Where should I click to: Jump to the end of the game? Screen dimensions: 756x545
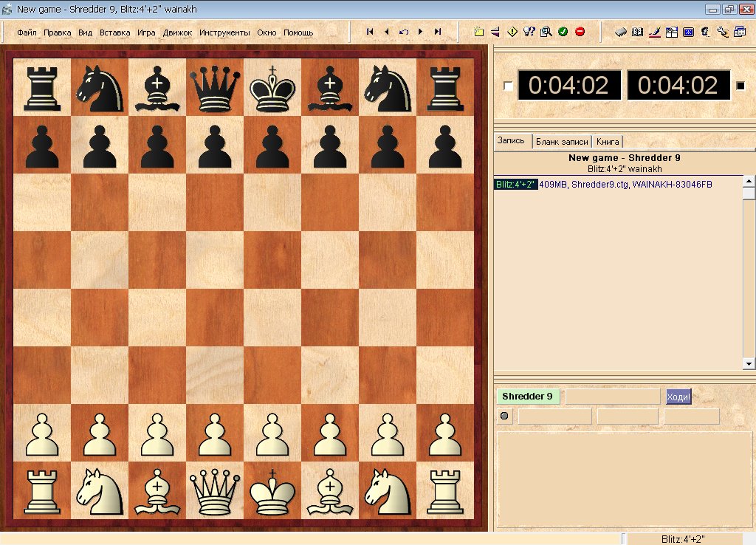click(x=438, y=32)
